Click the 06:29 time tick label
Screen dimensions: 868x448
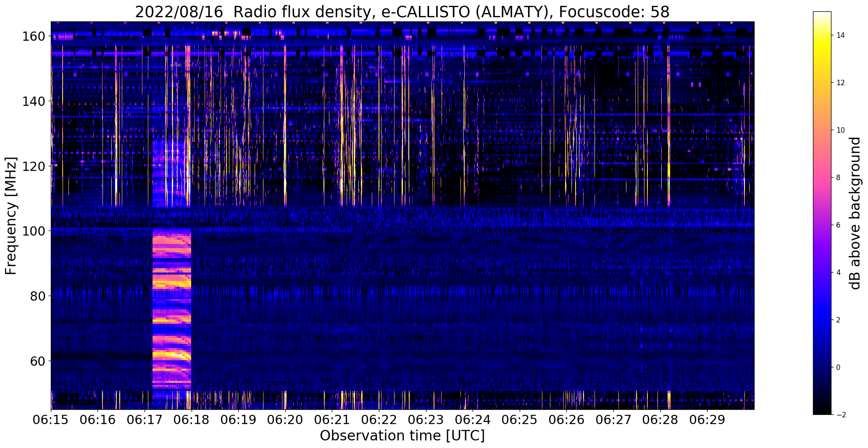707,420
